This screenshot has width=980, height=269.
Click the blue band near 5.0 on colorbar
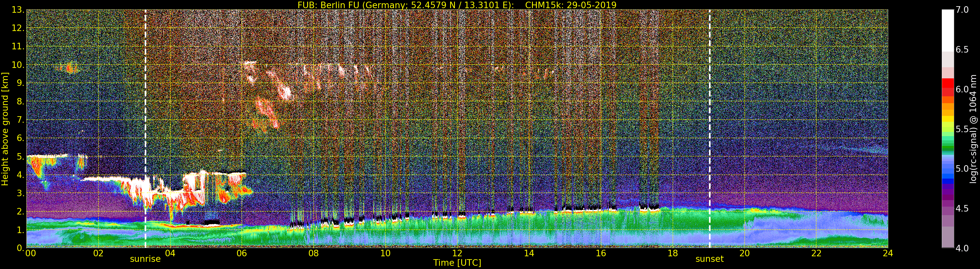point(948,168)
